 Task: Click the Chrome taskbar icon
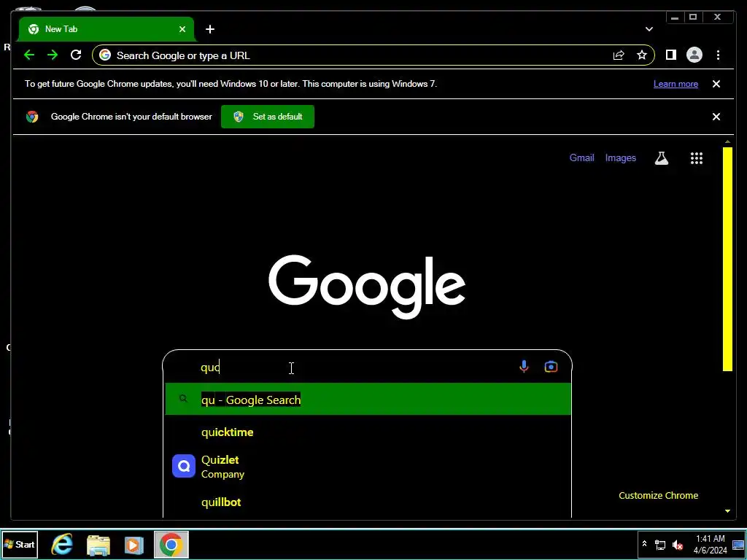click(x=171, y=544)
